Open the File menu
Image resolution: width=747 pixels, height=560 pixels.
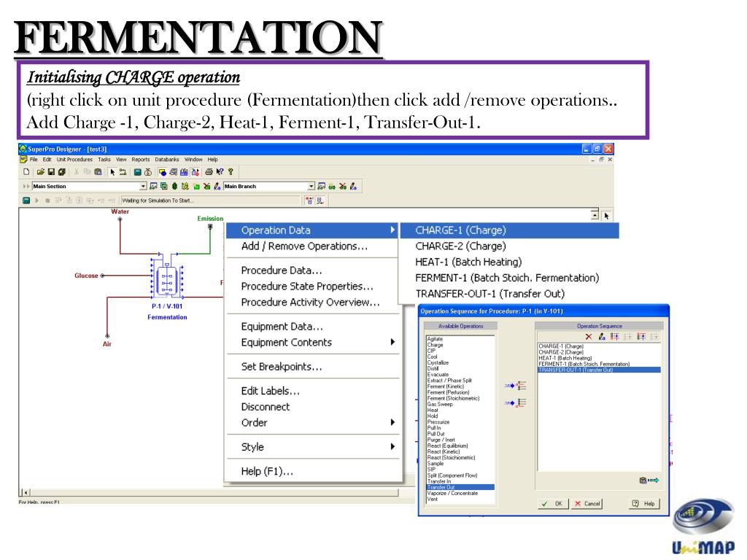pos(34,160)
